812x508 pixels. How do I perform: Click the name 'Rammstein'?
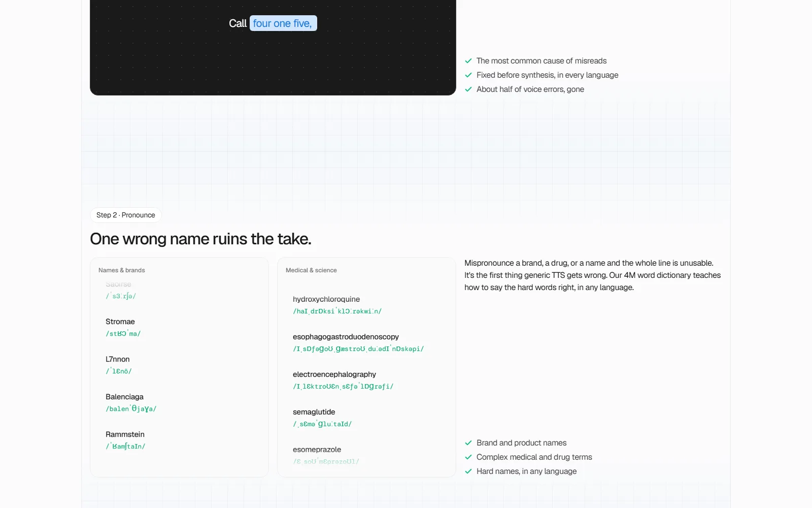pyautogui.click(x=125, y=434)
